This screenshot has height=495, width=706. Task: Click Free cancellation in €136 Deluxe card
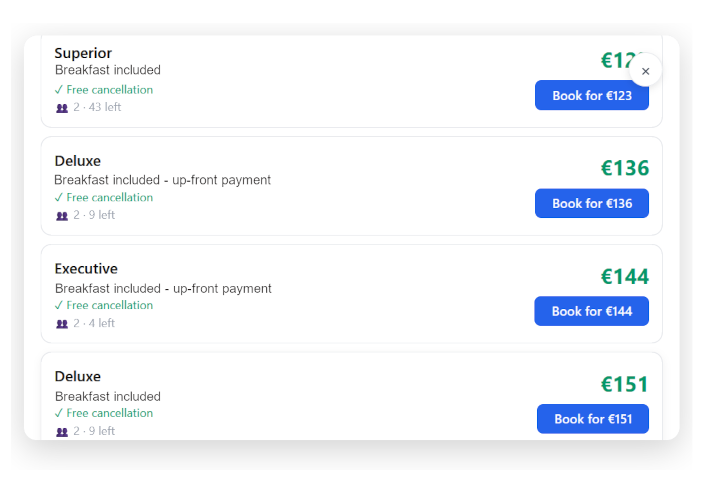coord(109,198)
